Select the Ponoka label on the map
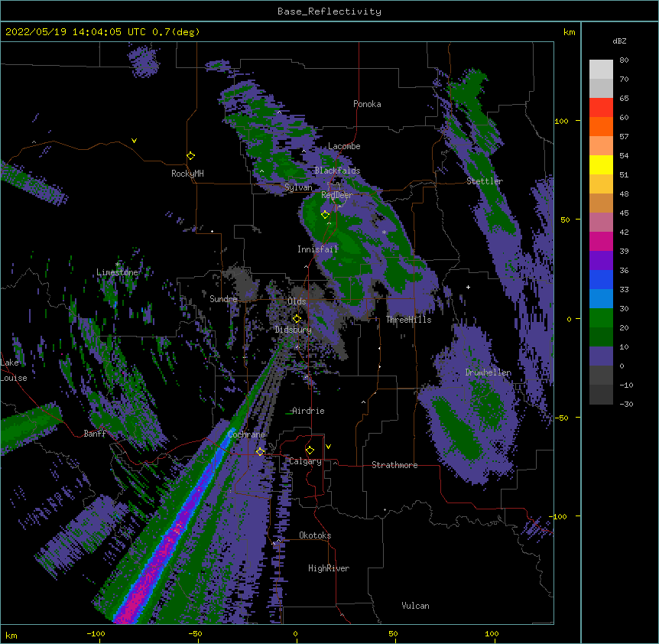 click(367, 104)
